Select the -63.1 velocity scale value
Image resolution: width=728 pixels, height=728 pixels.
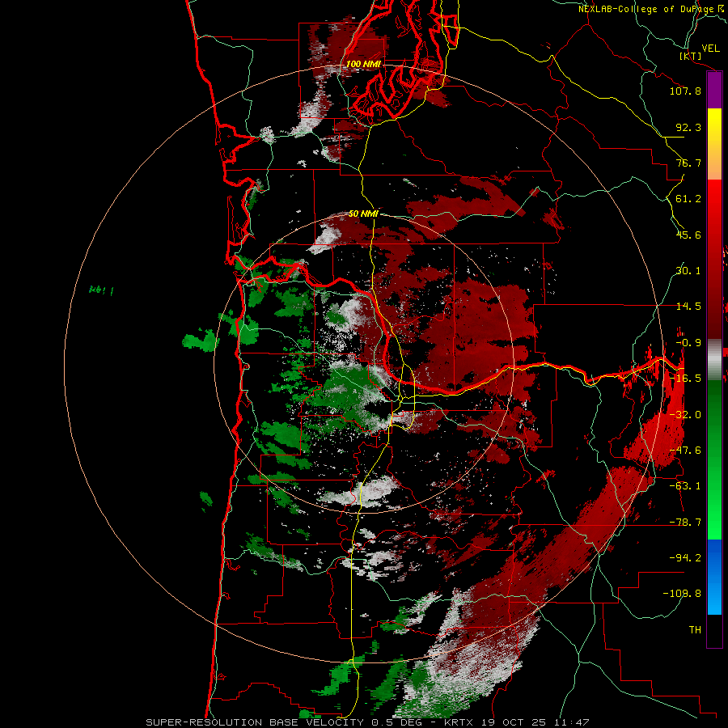[x=685, y=485]
